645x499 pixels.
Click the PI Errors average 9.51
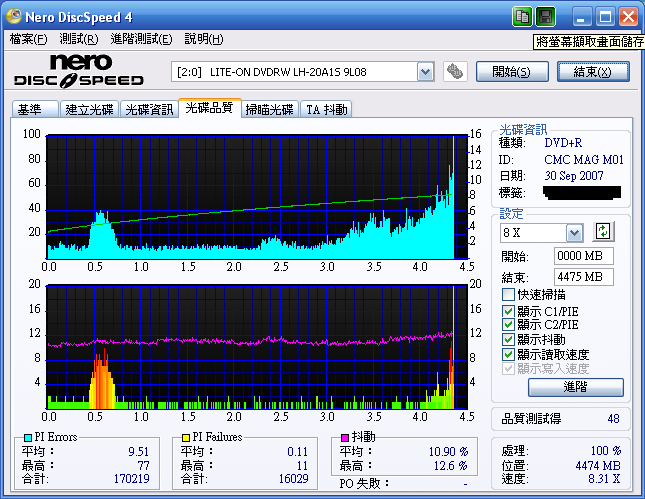(138, 452)
